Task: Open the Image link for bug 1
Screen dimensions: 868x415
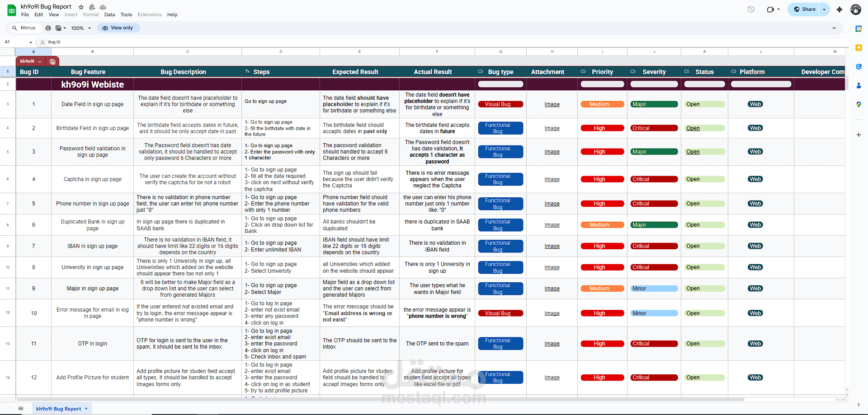Action: (x=552, y=104)
